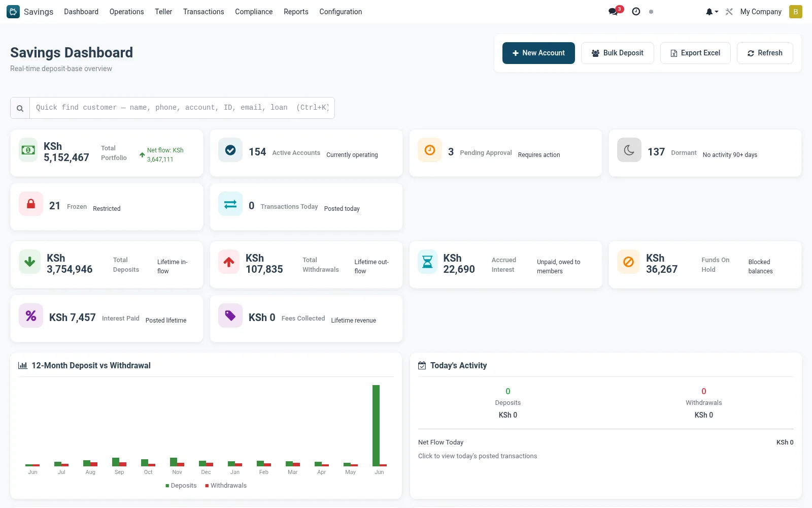Image resolution: width=812 pixels, height=508 pixels.
Task: Click the KSh 3,754,946 deposits value
Action: click(x=70, y=264)
